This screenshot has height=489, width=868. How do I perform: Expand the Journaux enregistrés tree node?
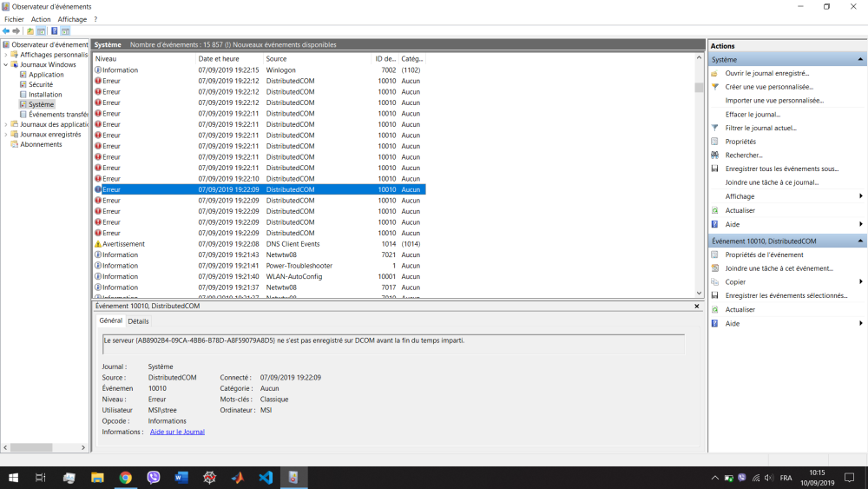click(x=6, y=135)
